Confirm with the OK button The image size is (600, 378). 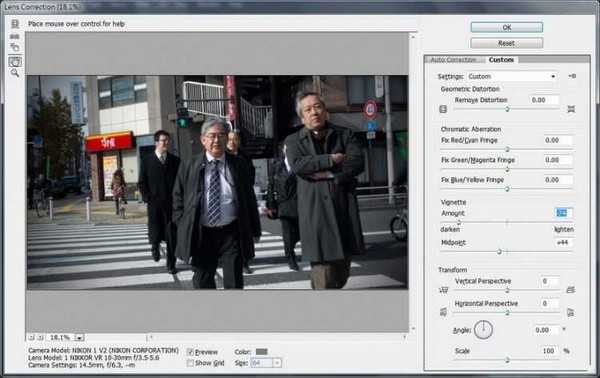(507, 27)
